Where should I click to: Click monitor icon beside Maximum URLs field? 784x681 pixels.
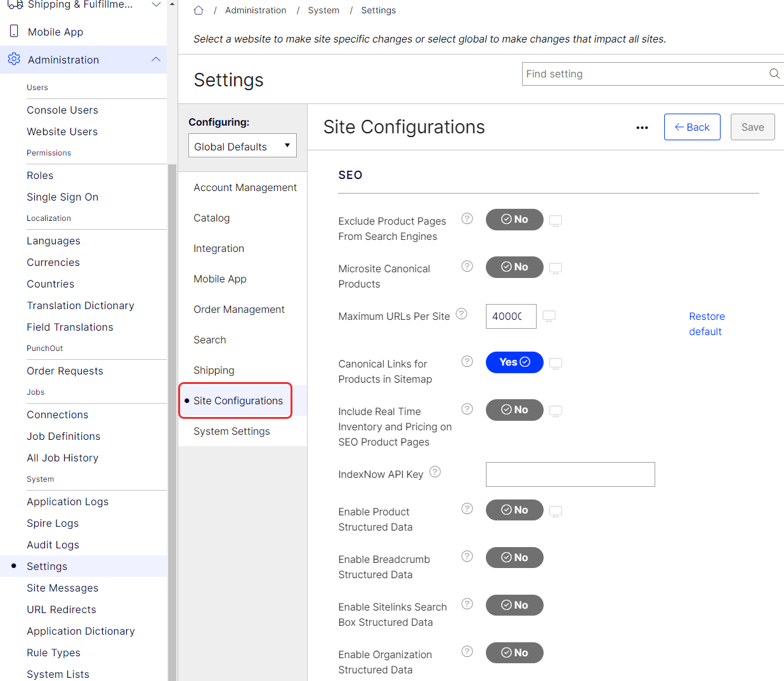coord(549,316)
